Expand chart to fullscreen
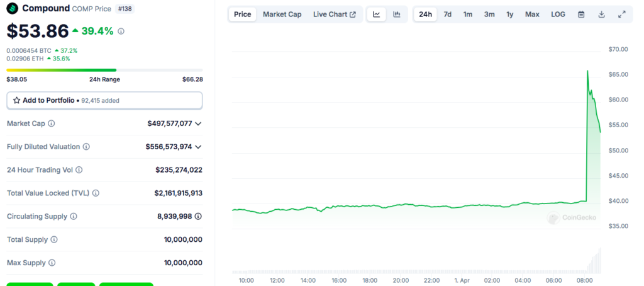644x286 pixels. coord(622,14)
